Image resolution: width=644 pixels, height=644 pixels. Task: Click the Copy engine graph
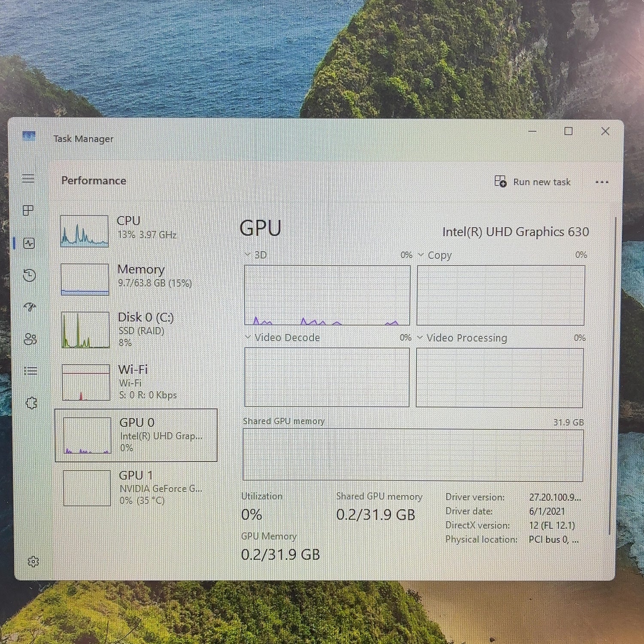point(501,295)
